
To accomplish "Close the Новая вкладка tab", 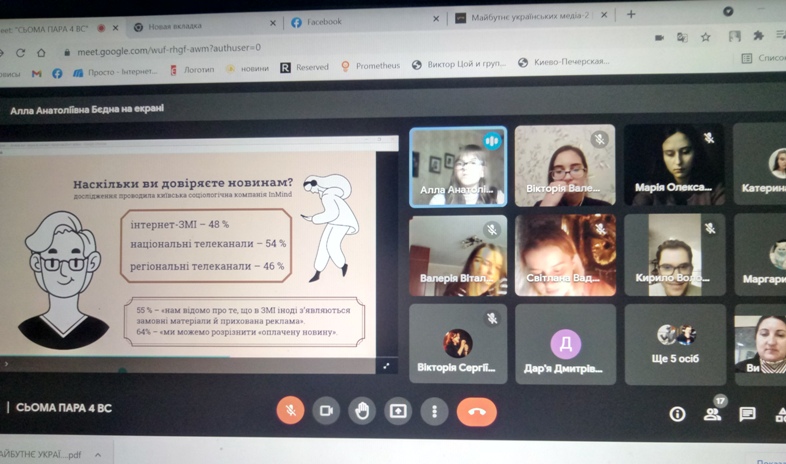I will (x=273, y=23).
